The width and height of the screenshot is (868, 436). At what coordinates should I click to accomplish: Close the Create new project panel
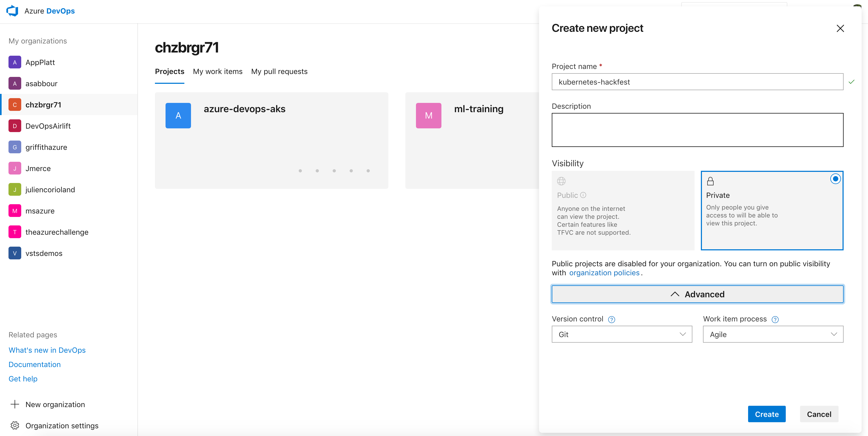[840, 28]
